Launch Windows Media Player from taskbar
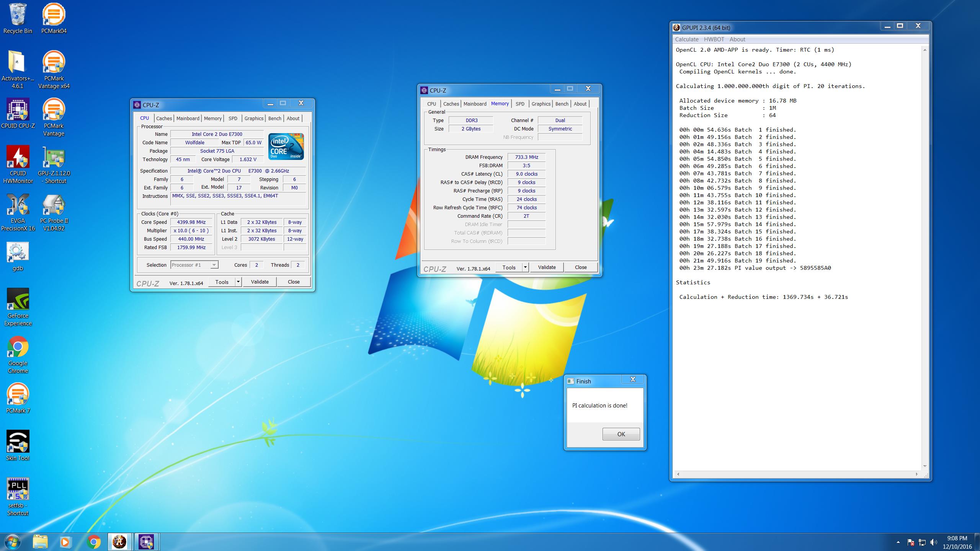This screenshot has width=980, height=551. pos(65,542)
